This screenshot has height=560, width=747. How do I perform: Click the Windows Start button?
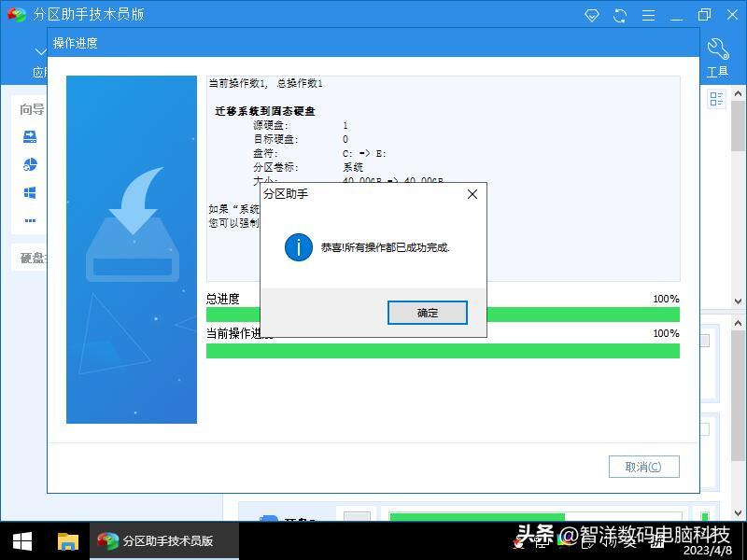[20, 539]
